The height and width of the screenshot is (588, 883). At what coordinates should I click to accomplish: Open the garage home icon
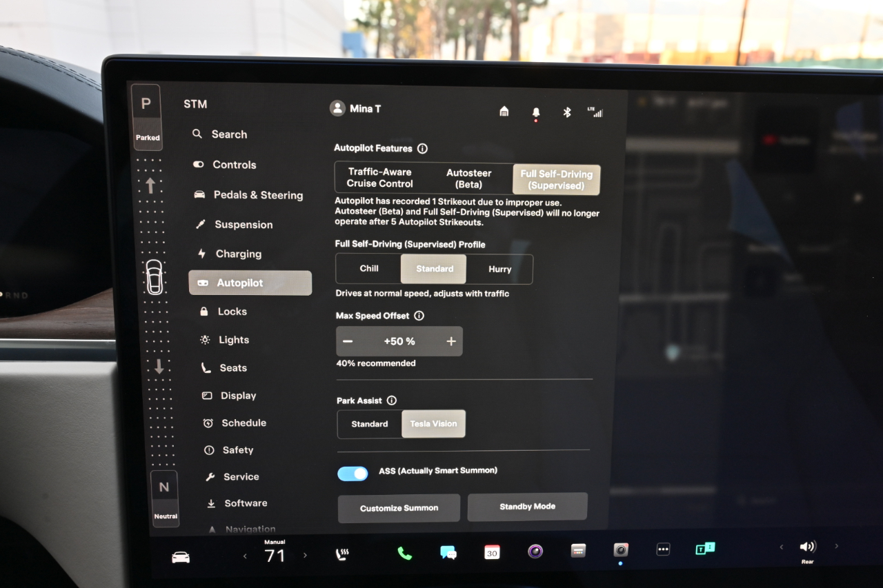504,112
